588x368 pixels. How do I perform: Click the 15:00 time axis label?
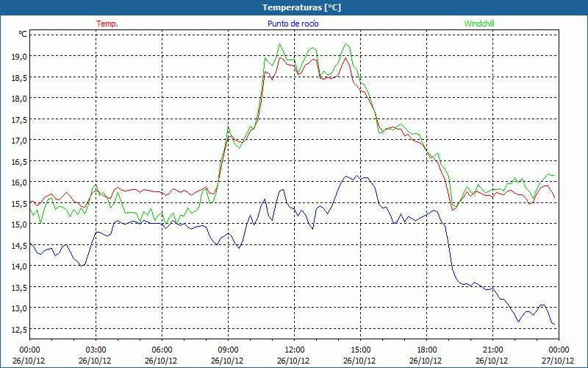click(360, 350)
